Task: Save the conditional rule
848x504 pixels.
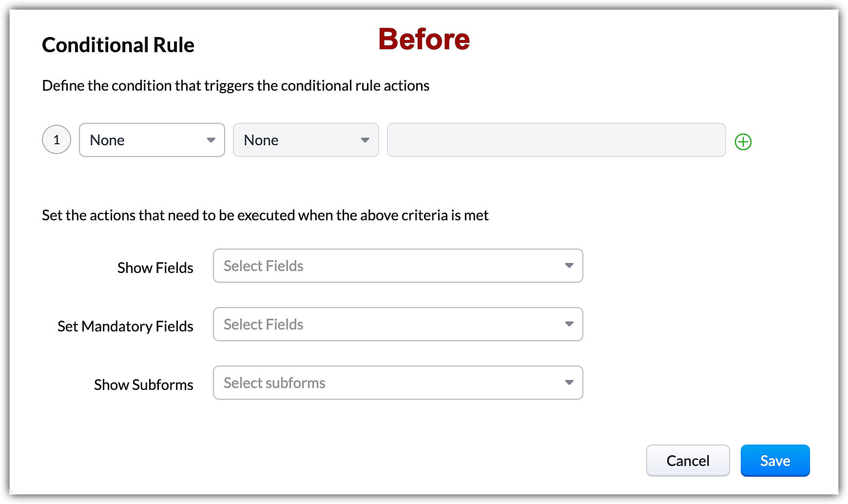Action: [775, 461]
